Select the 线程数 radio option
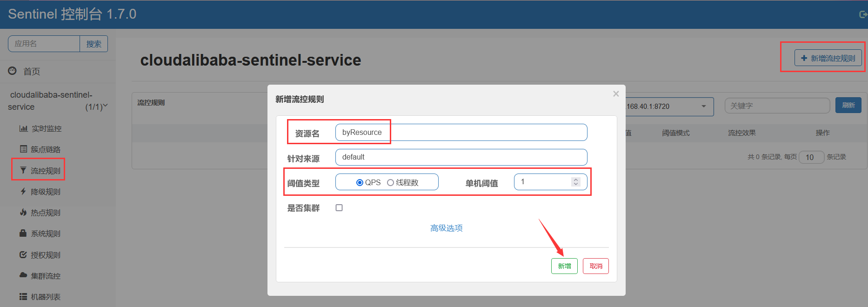This screenshot has width=868, height=307. tap(390, 182)
